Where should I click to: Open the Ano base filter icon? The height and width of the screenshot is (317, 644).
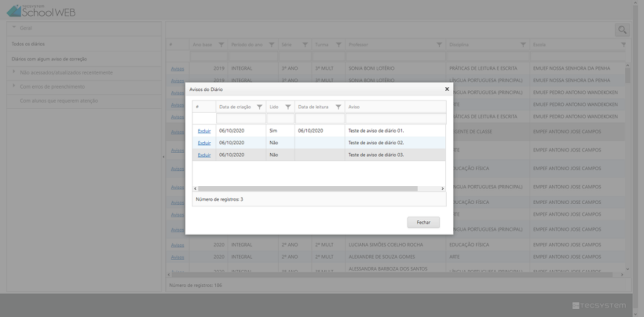[x=221, y=45]
